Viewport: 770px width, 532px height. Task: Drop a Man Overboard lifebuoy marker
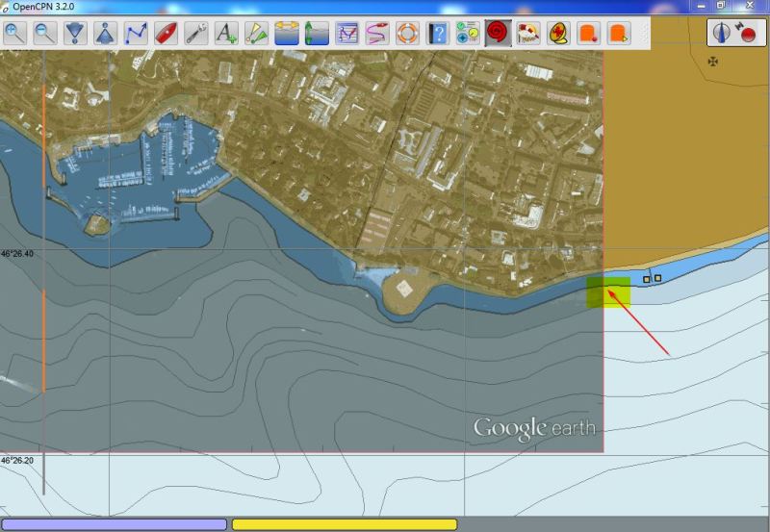pos(407,34)
